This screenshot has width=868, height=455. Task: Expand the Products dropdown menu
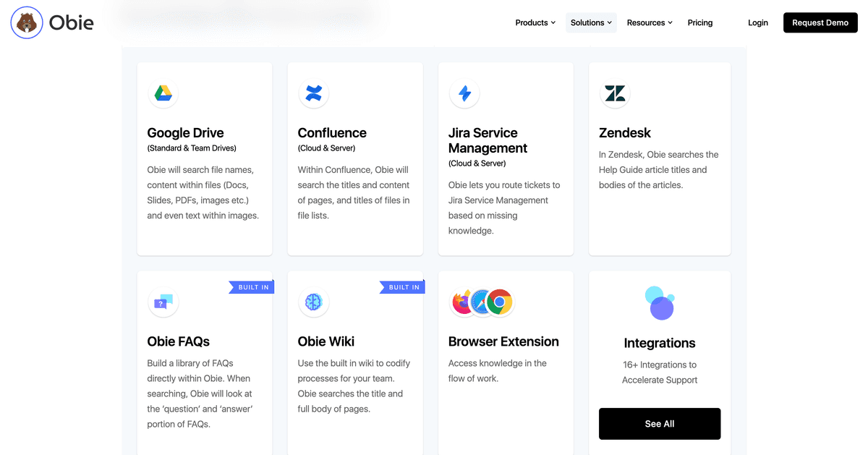pyautogui.click(x=535, y=22)
